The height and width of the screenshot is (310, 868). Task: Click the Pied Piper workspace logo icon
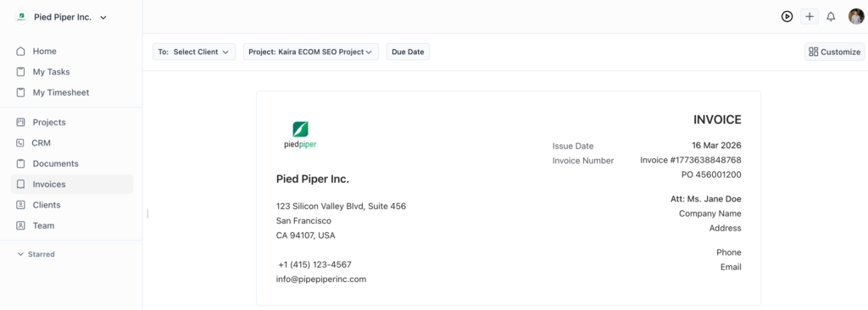click(x=21, y=17)
